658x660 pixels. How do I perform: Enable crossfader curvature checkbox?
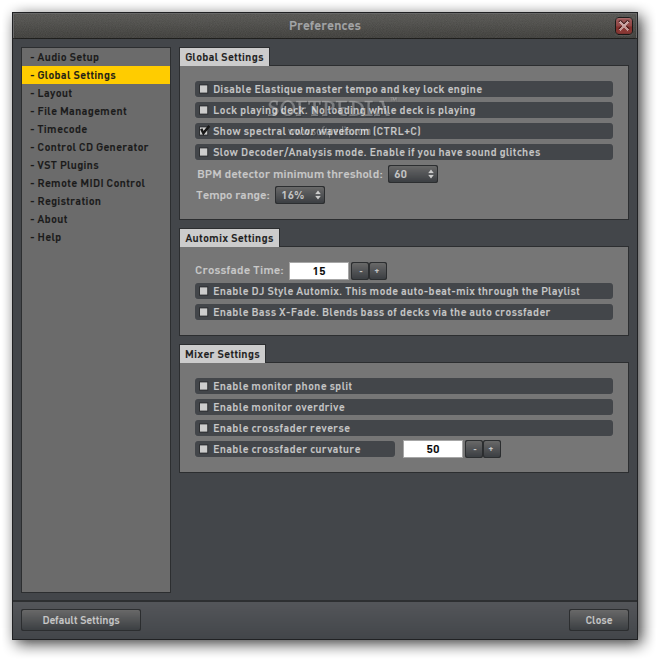pos(204,450)
